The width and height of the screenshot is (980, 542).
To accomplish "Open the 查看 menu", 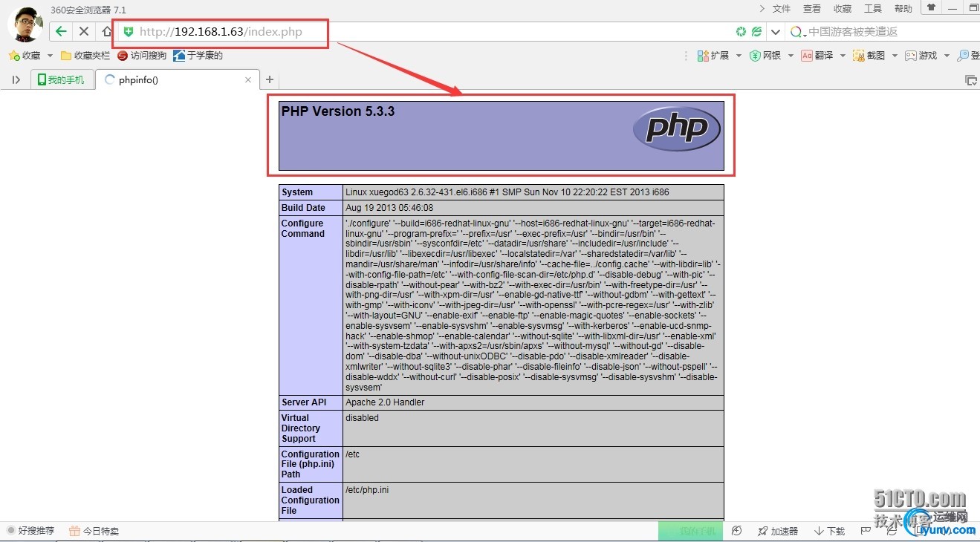I will tap(812, 9).
